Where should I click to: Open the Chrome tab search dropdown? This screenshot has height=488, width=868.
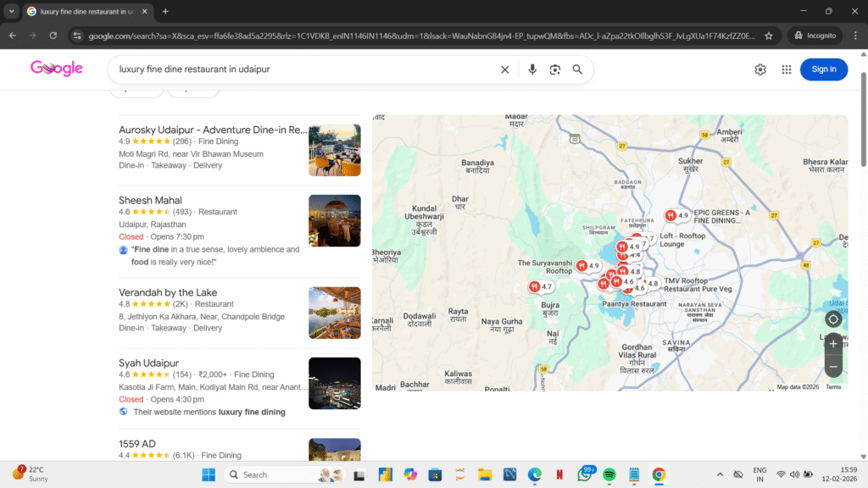click(12, 11)
